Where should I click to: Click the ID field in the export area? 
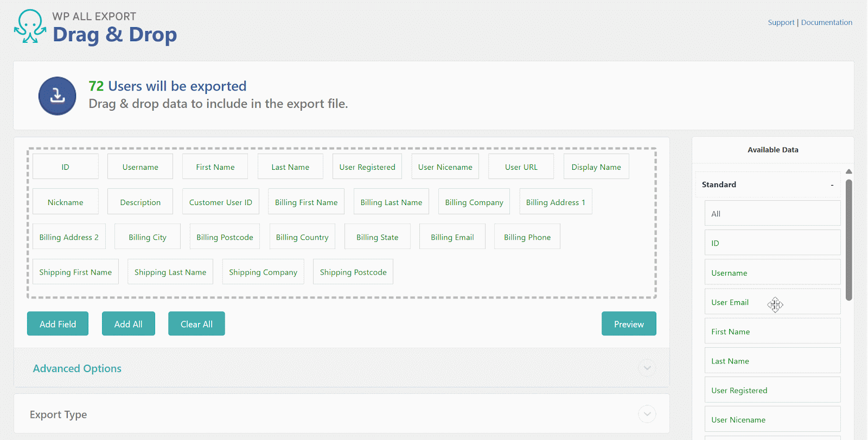point(66,167)
